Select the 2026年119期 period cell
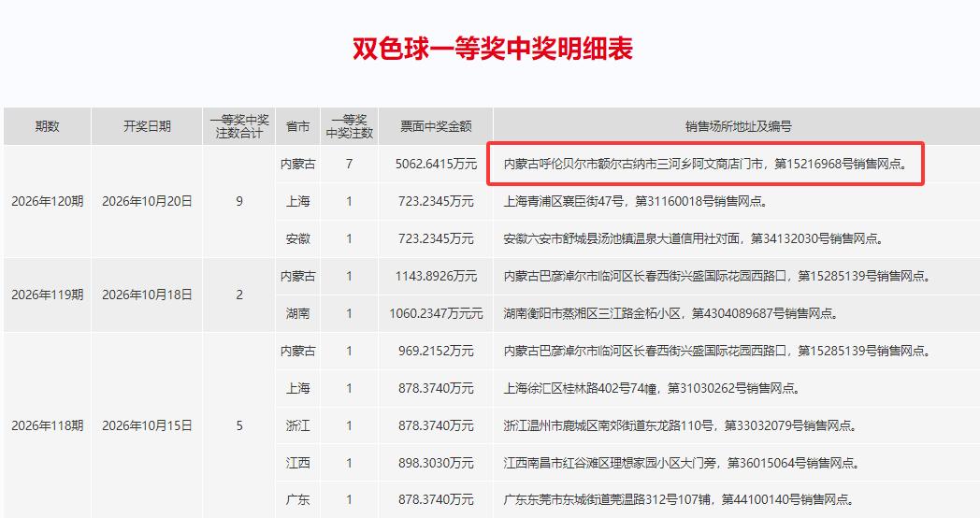 click(48, 295)
